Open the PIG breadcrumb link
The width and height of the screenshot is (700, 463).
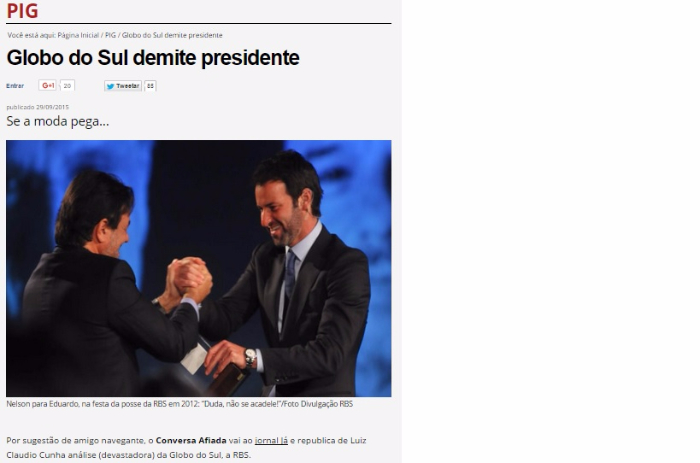[x=110, y=35]
